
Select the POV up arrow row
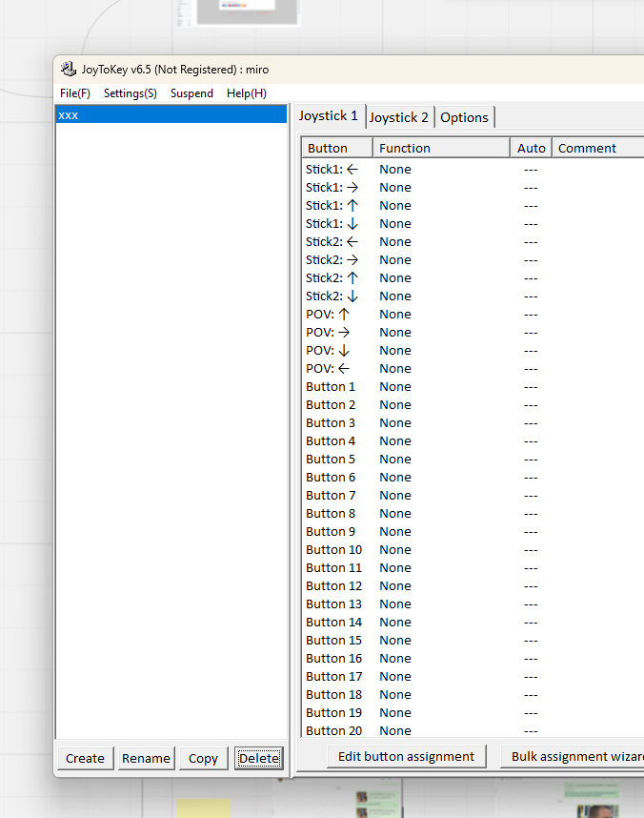pos(473,314)
